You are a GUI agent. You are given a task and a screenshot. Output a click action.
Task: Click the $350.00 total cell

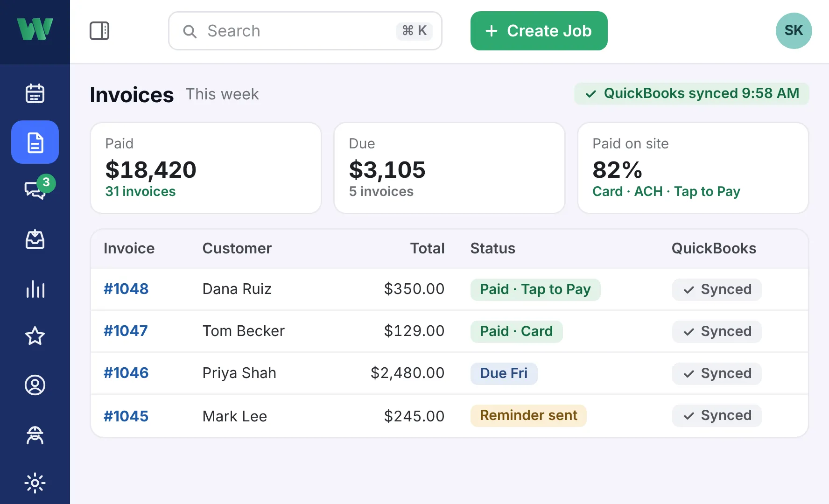(414, 289)
